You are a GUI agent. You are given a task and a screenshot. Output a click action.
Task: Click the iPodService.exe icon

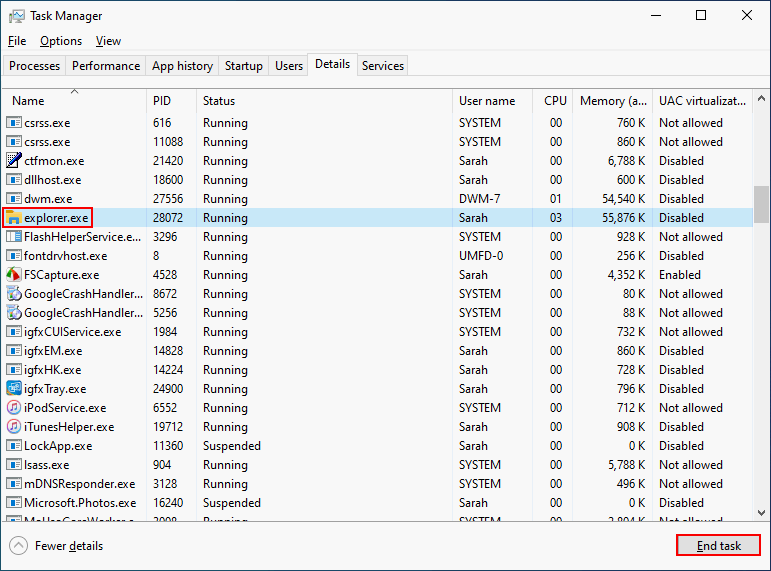[x=14, y=408]
